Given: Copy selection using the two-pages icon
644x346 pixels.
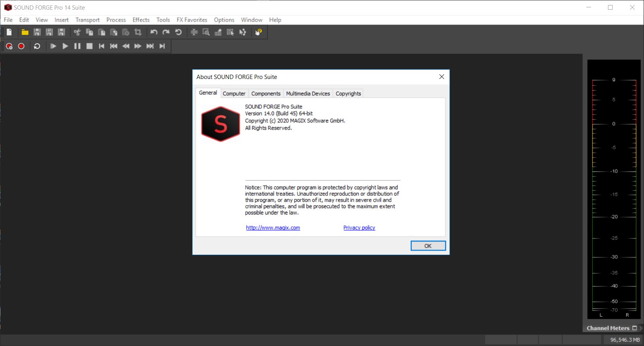Looking at the screenshot, I should [x=90, y=32].
